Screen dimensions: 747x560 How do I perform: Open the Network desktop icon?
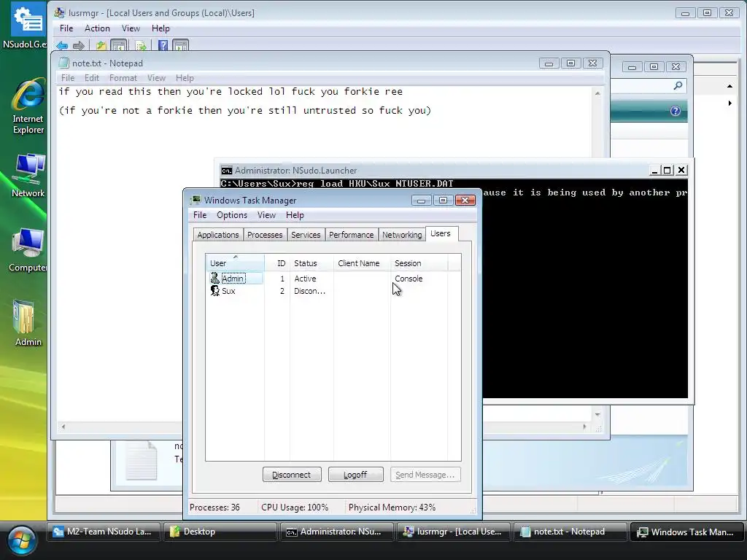tap(28, 175)
